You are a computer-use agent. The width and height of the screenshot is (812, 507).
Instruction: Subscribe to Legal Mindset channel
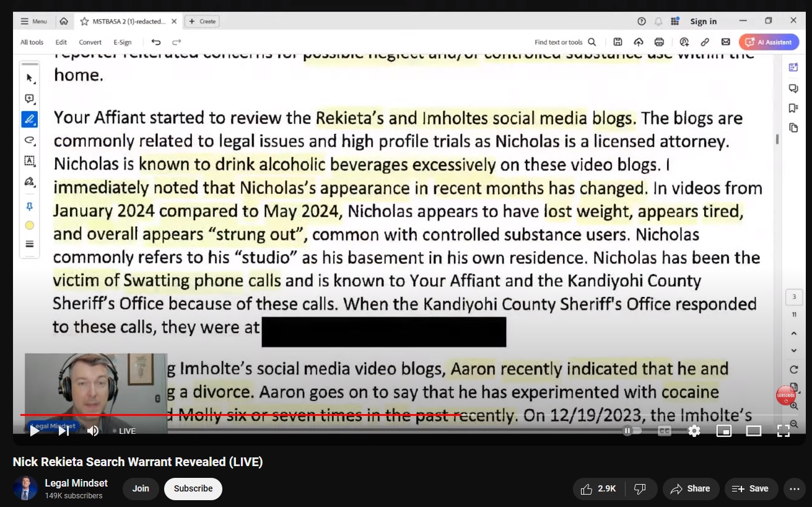pyautogui.click(x=193, y=488)
